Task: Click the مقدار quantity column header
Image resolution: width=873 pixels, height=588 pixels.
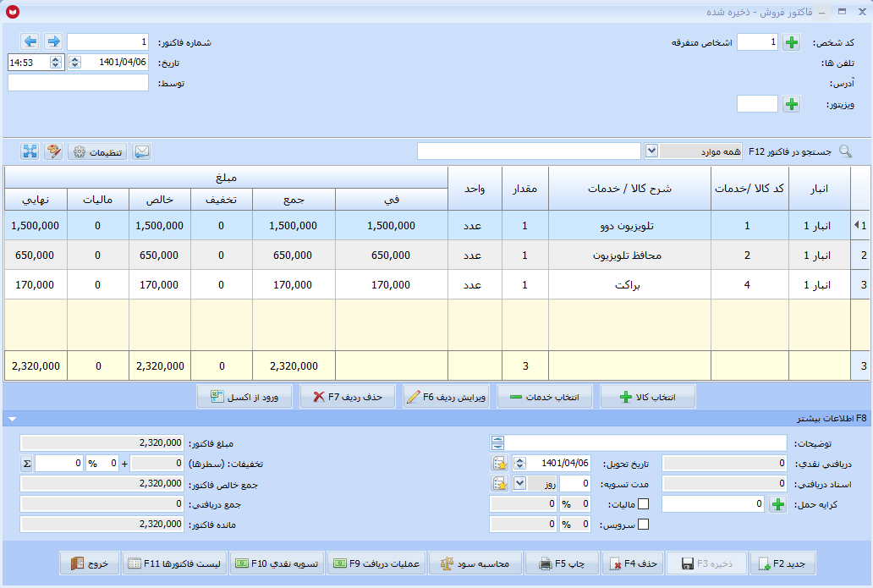Action: [x=525, y=188]
